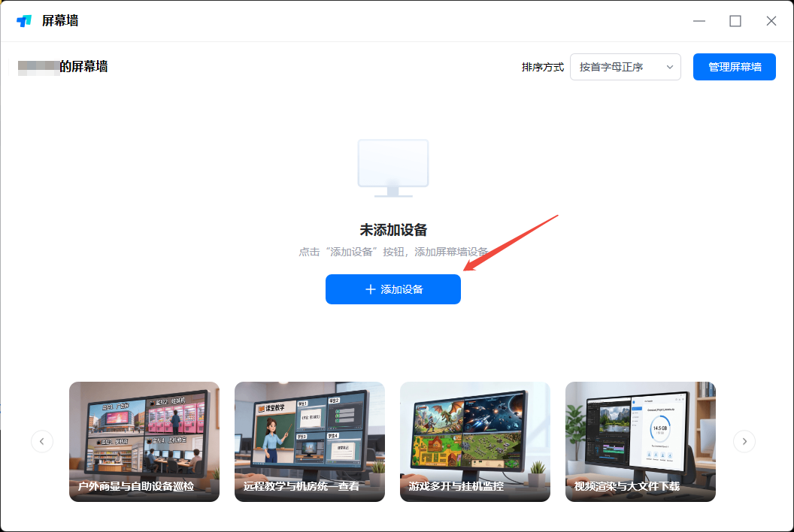Click the empty monitor placeholder illustration

pos(392,168)
